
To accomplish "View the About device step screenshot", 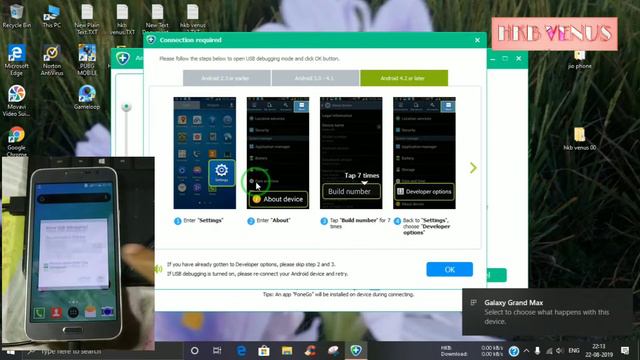I will click(278, 153).
